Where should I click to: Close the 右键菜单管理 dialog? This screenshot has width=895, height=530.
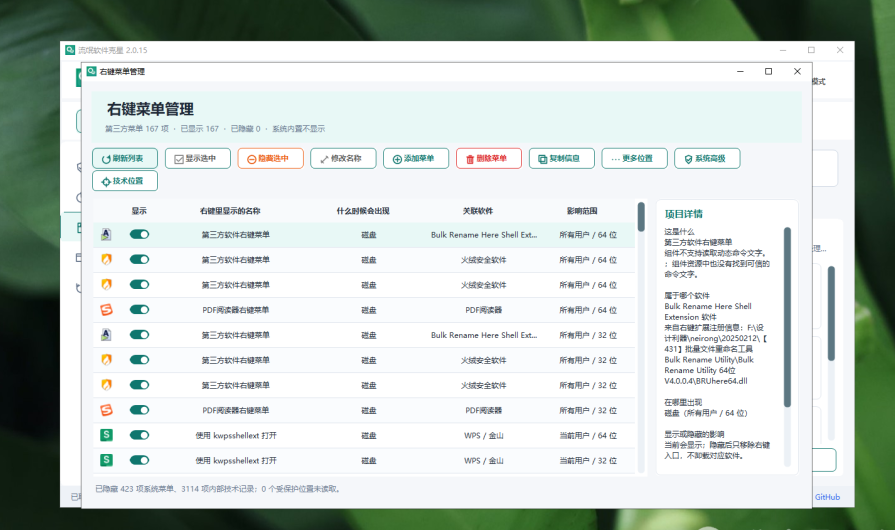[797, 71]
